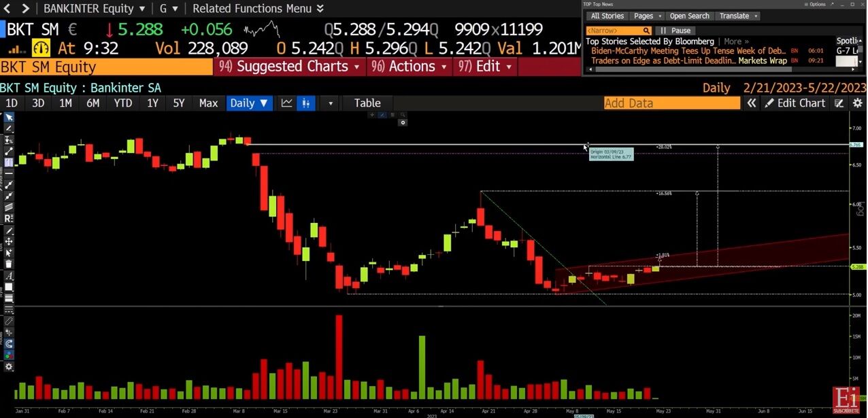The height and width of the screenshot is (418, 868).
Task: Pause the Top News feed
Action: [677, 31]
